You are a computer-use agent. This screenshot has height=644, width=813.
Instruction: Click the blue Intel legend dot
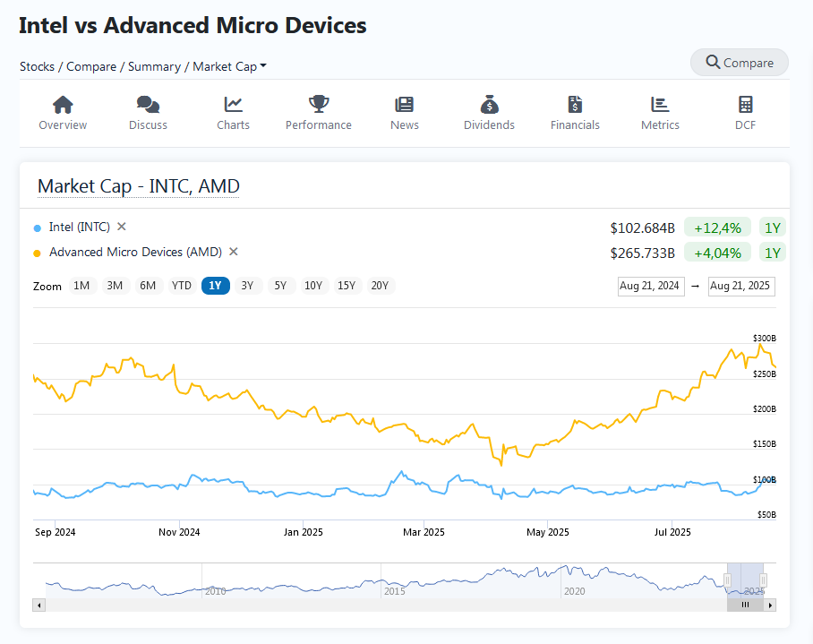pos(37,228)
